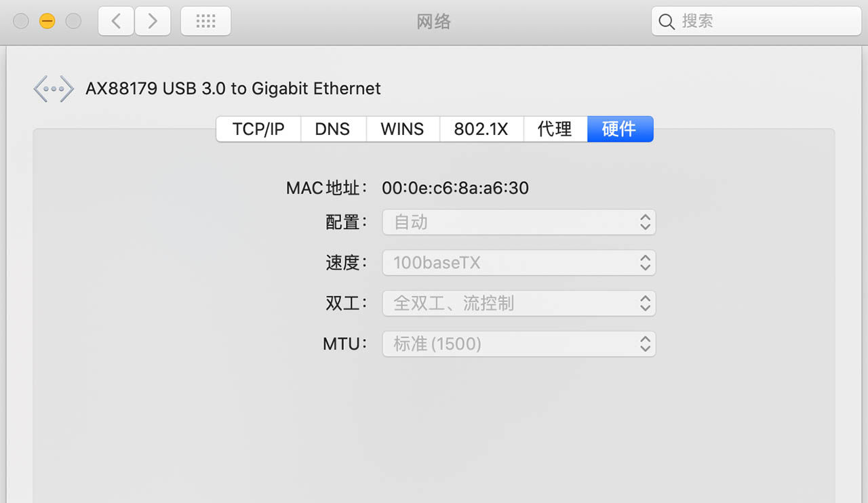Switch to the TCP/IP tab

click(258, 129)
